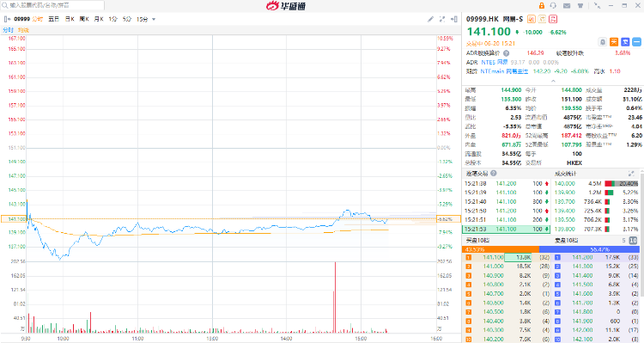Image resolution: width=644 pixels, height=343 pixels.
Task: Click the 141.100 current price axis label
Action: (14, 219)
